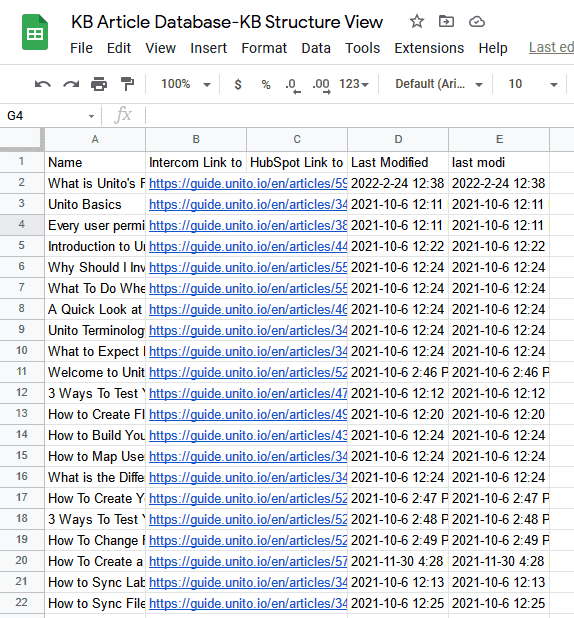This screenshot has width=574, height=618.
Task: Select the 'Intercom Link to' header cell
Action: tap(196, 162)
